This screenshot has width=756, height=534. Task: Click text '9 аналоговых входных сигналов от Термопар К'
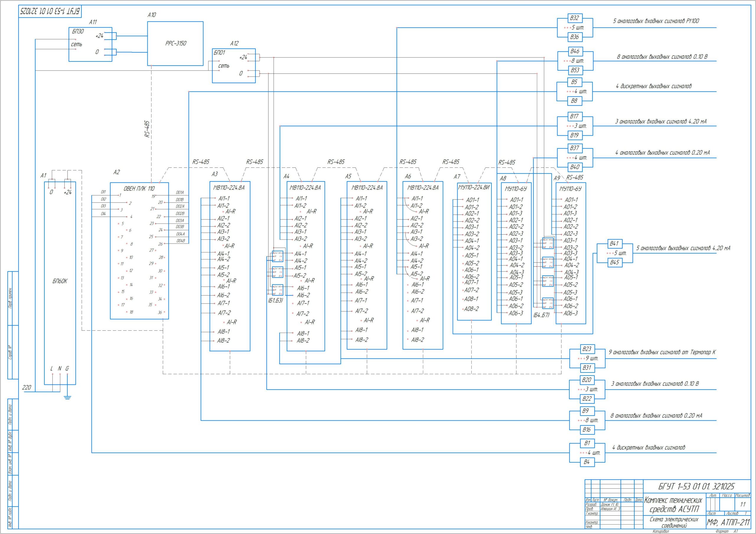click(x=662, y=352)
